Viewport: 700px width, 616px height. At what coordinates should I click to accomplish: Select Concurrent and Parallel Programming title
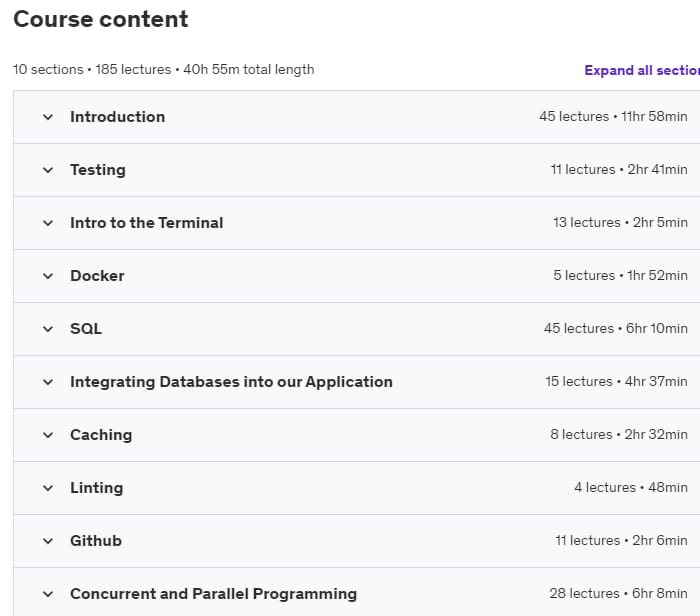213,594
